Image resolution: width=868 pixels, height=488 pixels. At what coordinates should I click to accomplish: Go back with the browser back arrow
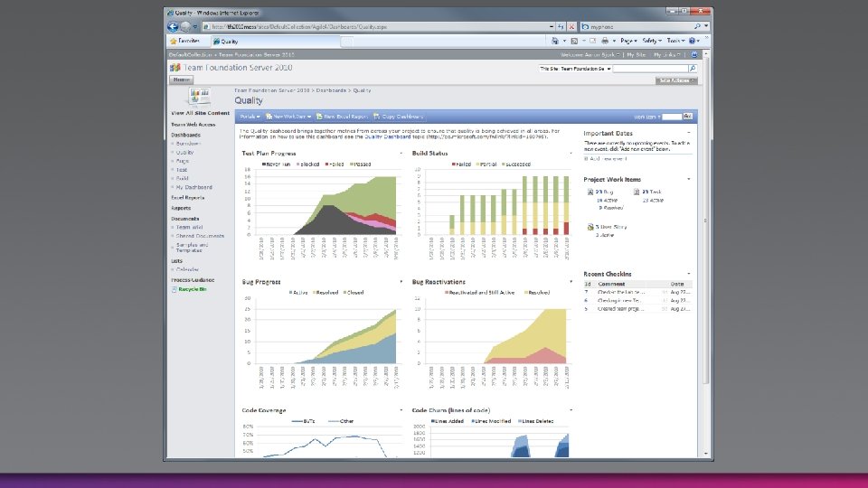tap(173, 26)
